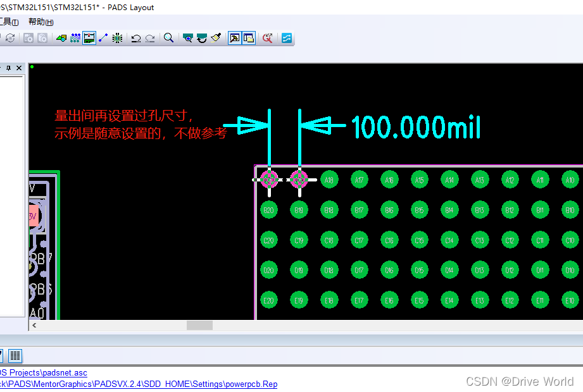Select pad A16
583x392 pixels.
coord(389,180)
